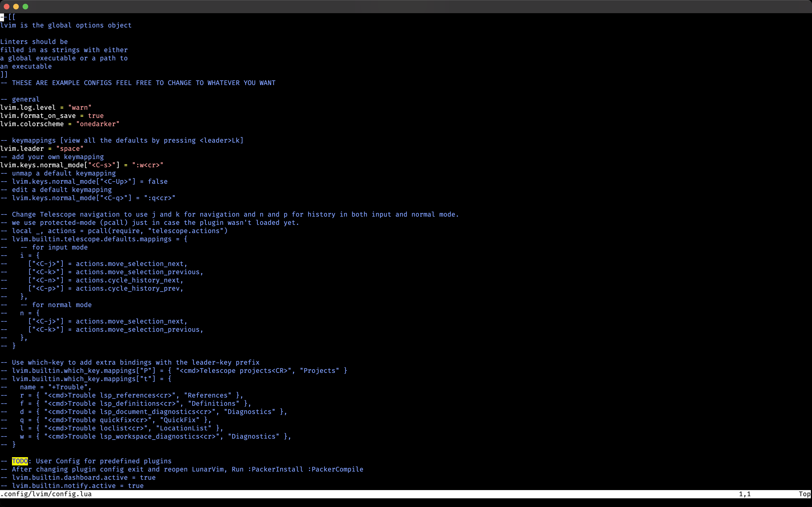Select the "onedarker" colorscheme string
The image size is (812, 507).
point(98,124)
